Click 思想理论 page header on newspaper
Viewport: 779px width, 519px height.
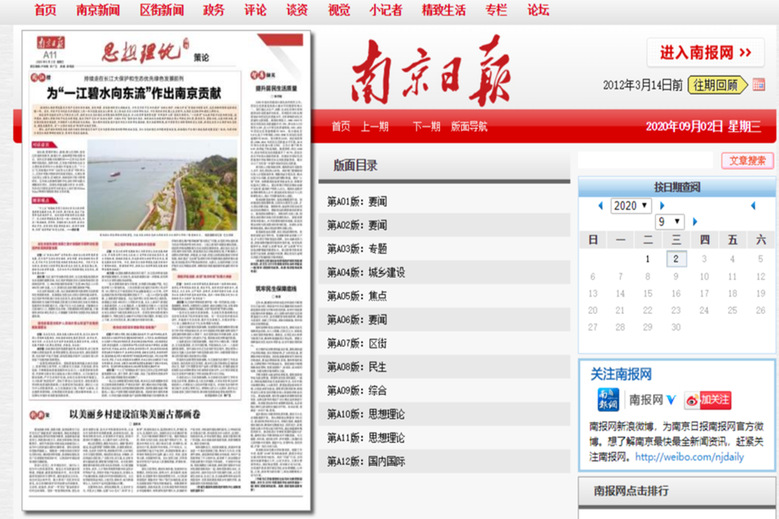[145, 51]
